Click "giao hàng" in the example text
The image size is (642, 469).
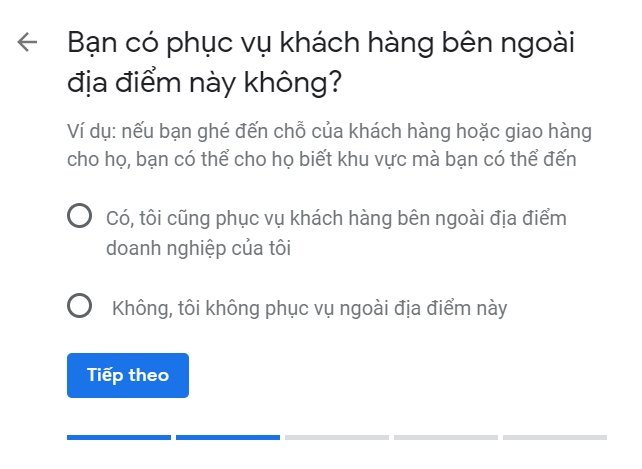point(551,131)
